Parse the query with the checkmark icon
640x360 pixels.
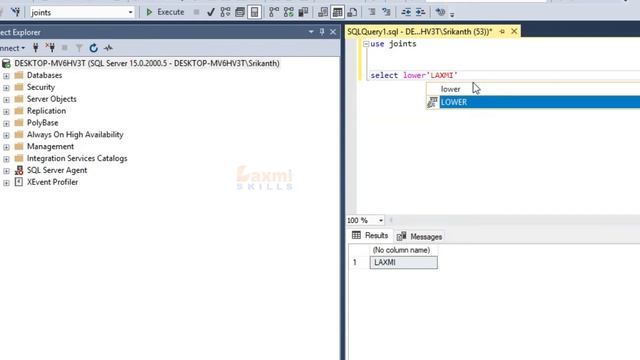[x=211, y=13]
